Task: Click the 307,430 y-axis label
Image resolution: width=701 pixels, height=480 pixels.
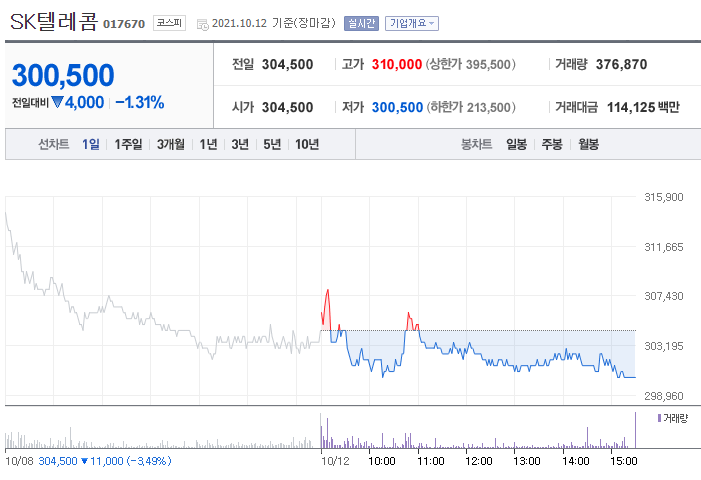Action: coord(664,296)
